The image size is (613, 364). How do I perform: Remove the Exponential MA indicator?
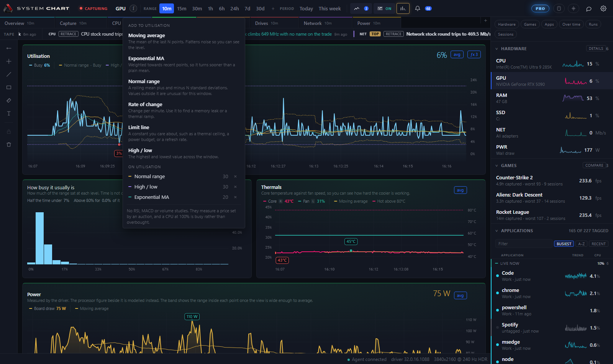pyautogui.click(x=235, y=197)
